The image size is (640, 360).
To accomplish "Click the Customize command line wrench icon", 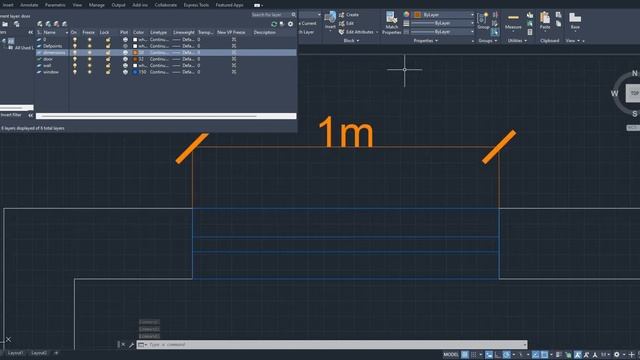I will pos(131,345).
